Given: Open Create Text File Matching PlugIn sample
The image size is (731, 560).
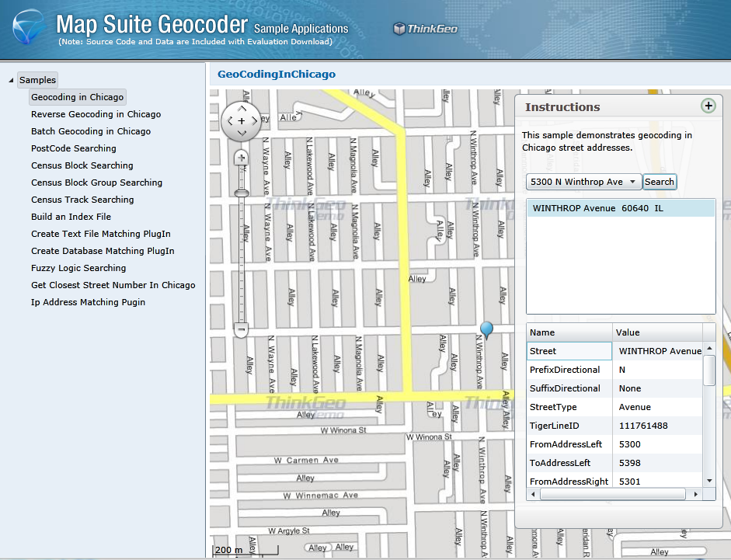Looking at the screenshot, I should [x=101, y=234].
